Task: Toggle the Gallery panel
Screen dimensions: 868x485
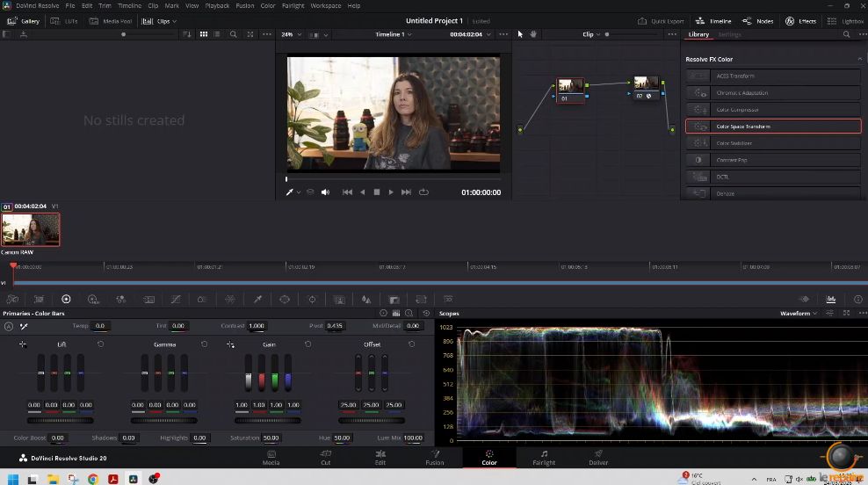Action: (23, 21)
